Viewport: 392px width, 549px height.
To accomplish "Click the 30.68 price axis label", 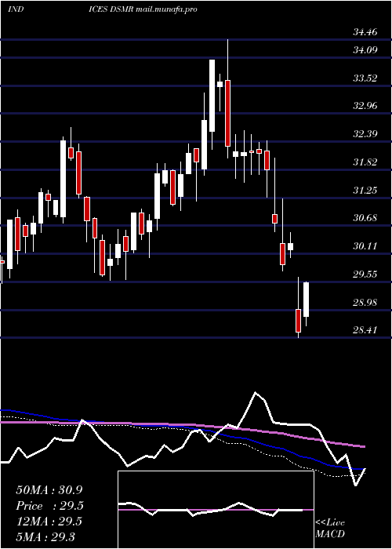I will (x=365, y=218).
